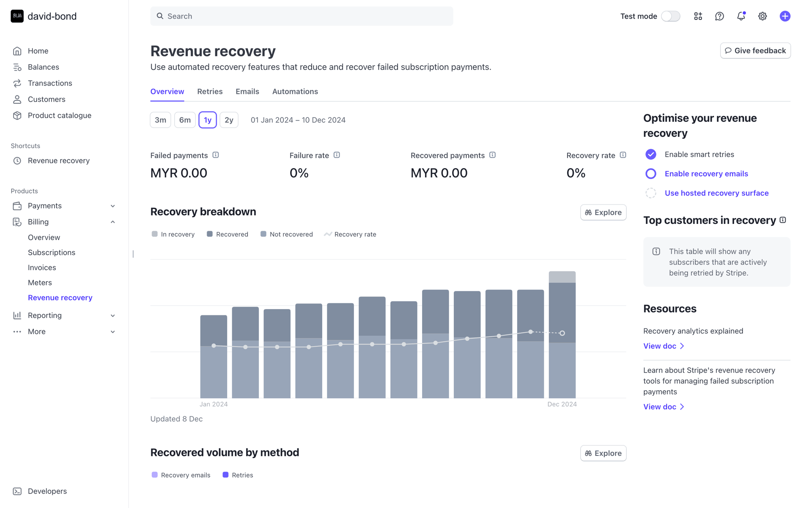Click the david-bond account logo

17,16
